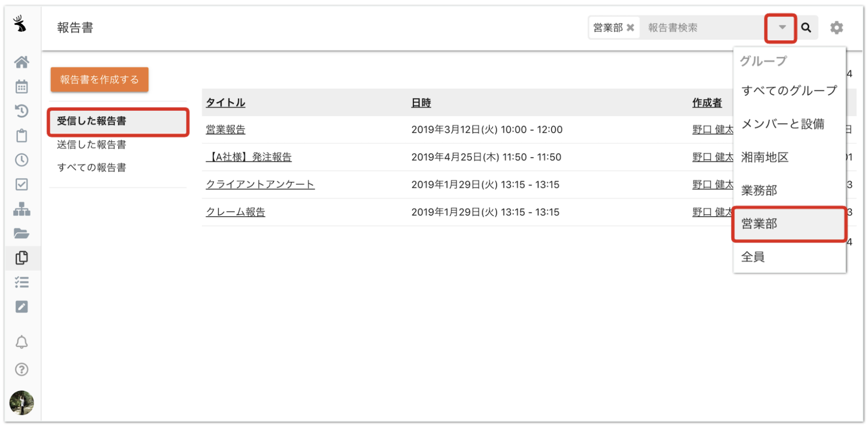Click in the 報告書検索 search field
Image resolution: width=868 pixels, height=426 pixels.
tap(702, 28)
